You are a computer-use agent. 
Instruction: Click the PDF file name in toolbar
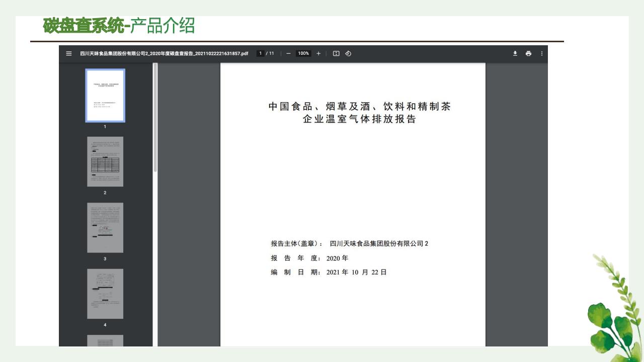164,53
